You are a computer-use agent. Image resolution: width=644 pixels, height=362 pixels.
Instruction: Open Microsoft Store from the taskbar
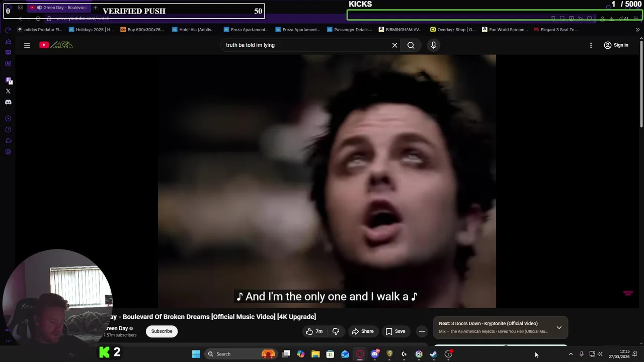(x=330, y=354)
